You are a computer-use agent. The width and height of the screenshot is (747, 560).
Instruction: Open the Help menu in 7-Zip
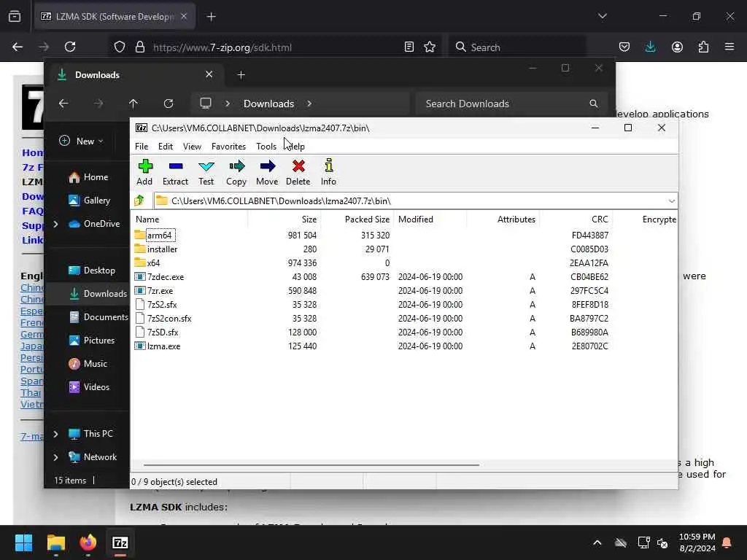pos(296,146)
